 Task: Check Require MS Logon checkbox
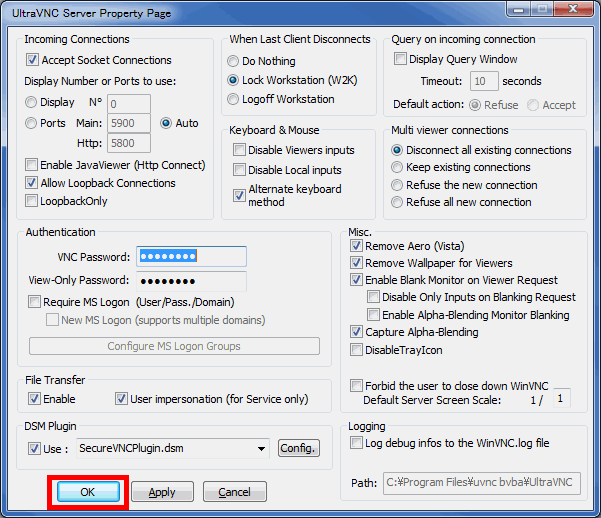click(34, 302)
